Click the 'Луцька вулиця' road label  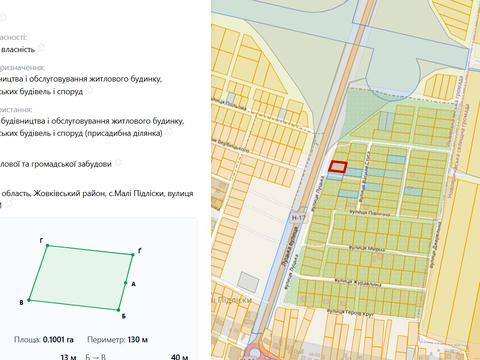[290, 247]
